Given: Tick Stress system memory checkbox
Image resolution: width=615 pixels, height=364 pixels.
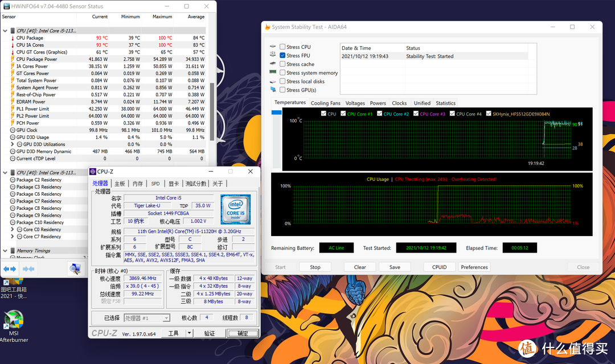Looking at the screenshot, I should pos(282,72).
